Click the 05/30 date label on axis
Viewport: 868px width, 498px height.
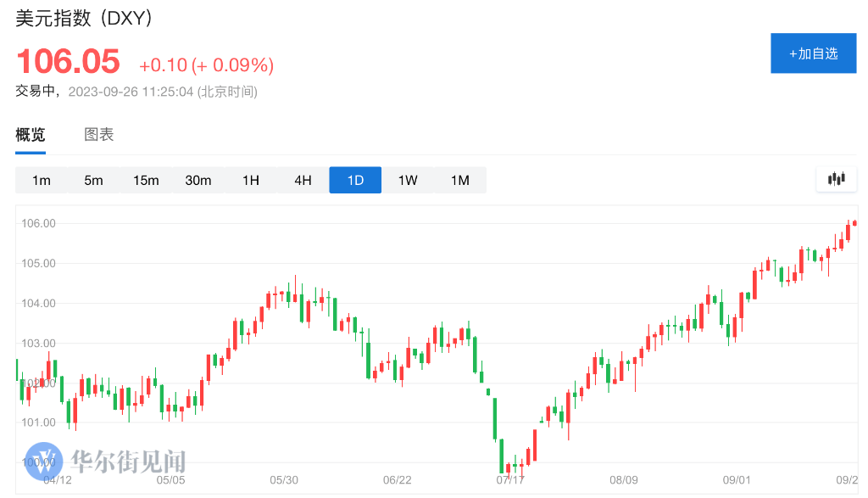(284, 480)
